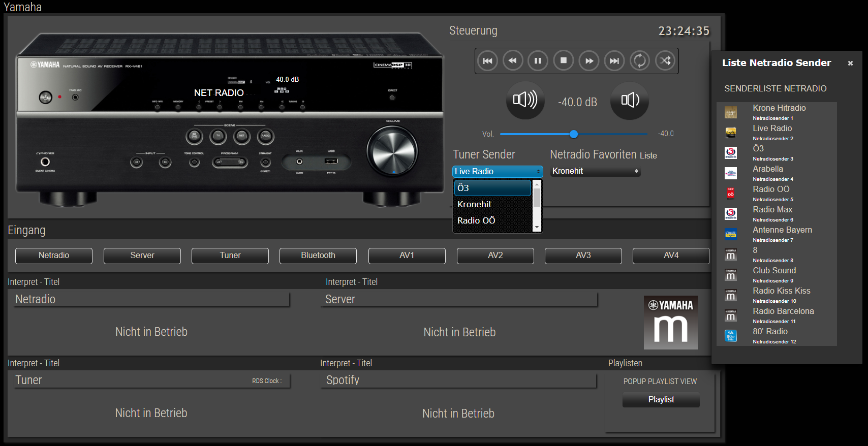Image resolution: width=868 pixels, height=446 pixels.
Task: Lower volume with the quiet speaker icon
Action: coord(630,100)
